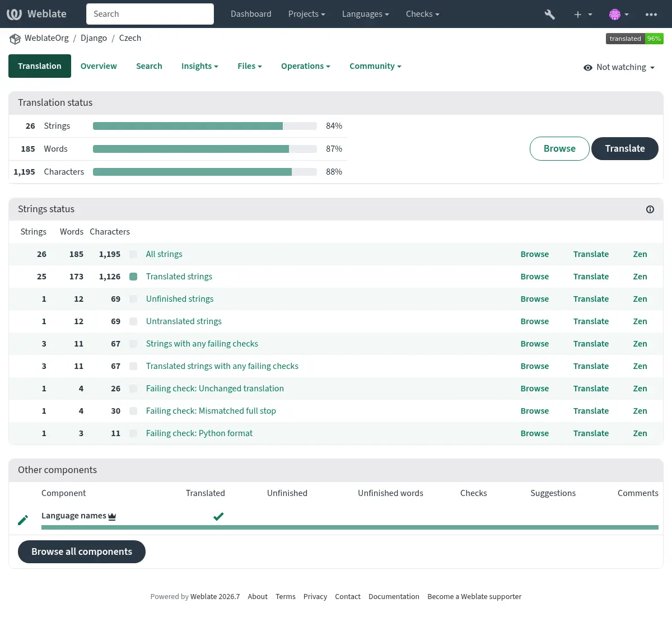Open the About footer link
This screenshot has height=636, width=672.
coord(258,597)
